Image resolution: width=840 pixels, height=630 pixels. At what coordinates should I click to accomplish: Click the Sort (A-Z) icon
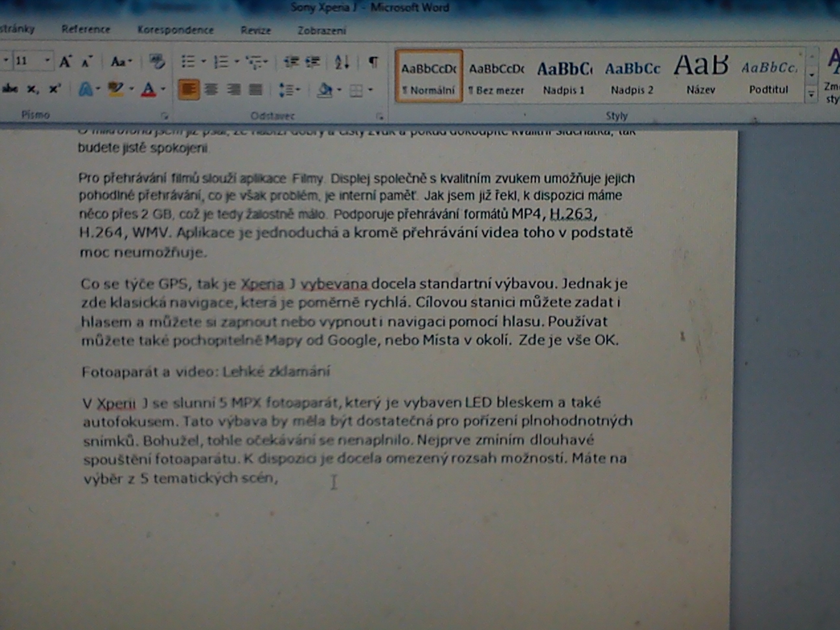[342, 62]
